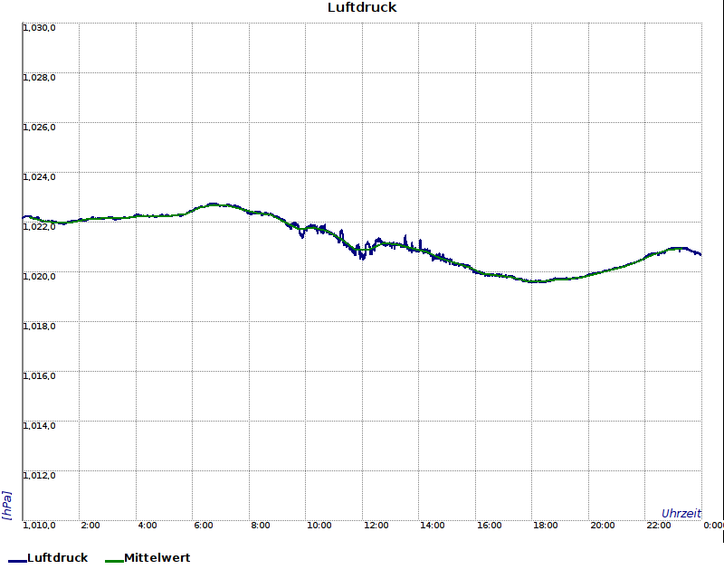724x588 pixels.
Task: Select the 1,020,0 pressure axis label
Action: 39,276
